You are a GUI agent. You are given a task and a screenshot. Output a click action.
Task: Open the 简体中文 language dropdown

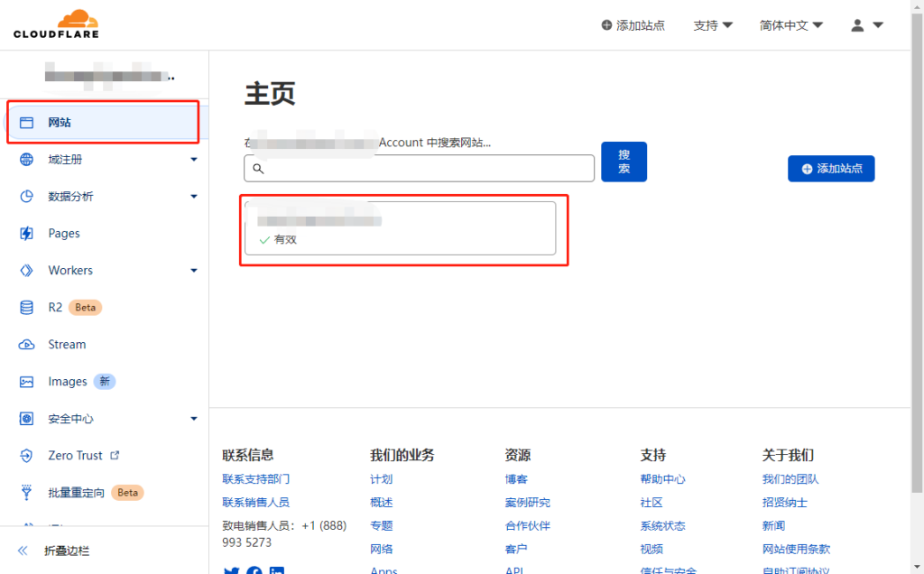pyautogui.click(x=790, y=25)
